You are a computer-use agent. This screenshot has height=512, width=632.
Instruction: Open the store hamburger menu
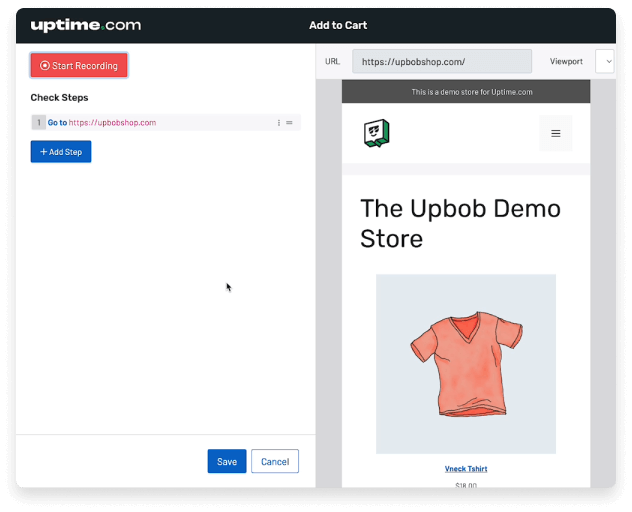point(556,133)
